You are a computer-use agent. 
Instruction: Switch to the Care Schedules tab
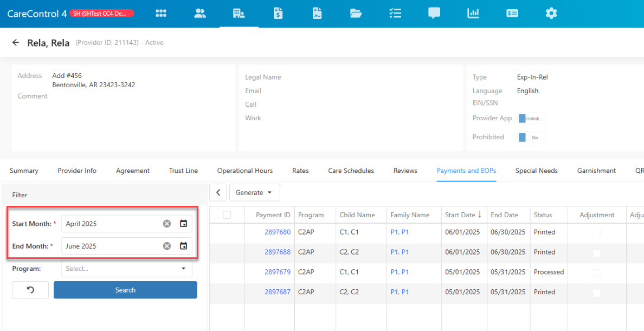click(x=351, y=171)
